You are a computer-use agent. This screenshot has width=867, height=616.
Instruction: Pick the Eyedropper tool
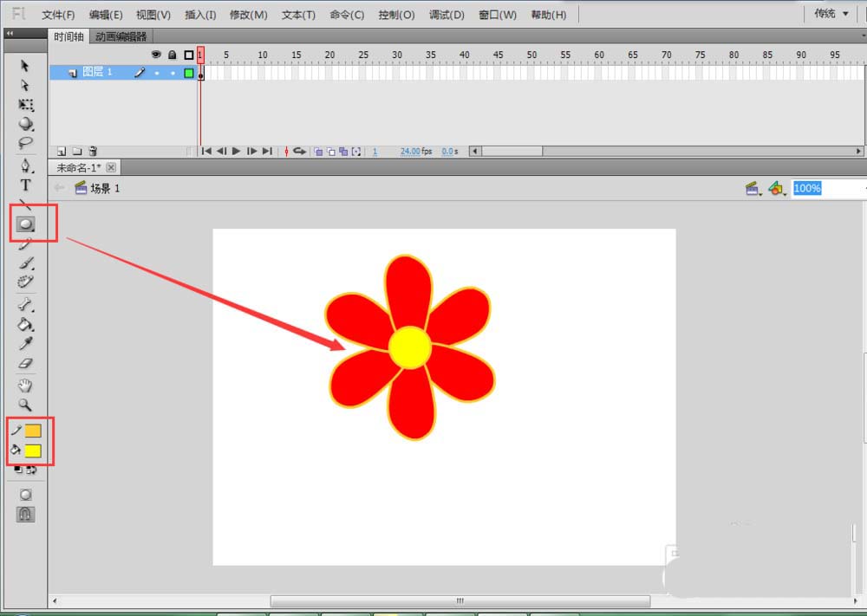(25, 344)
